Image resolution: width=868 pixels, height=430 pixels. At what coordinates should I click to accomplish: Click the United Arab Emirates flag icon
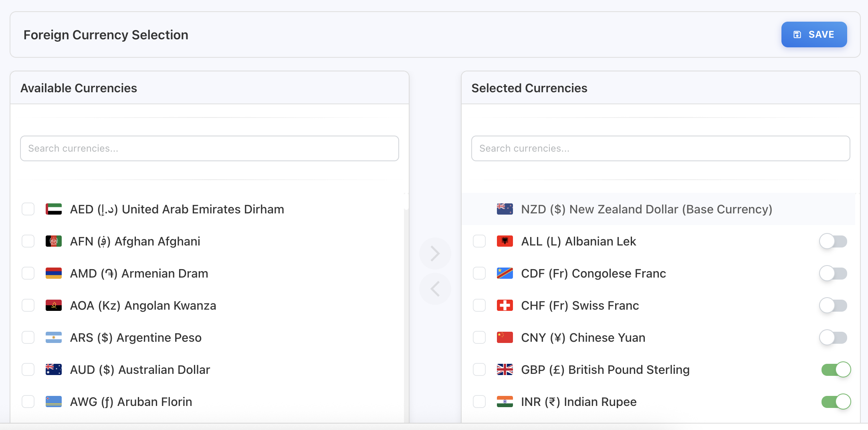pos(54,209)
